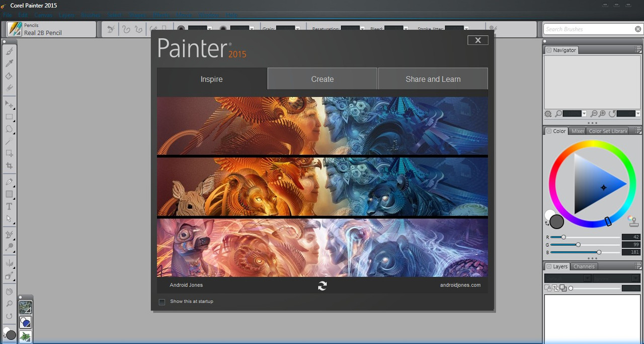Viewport: 644px width, 344px height.
Task: Select the Text tool
Action: click(9, 207)
